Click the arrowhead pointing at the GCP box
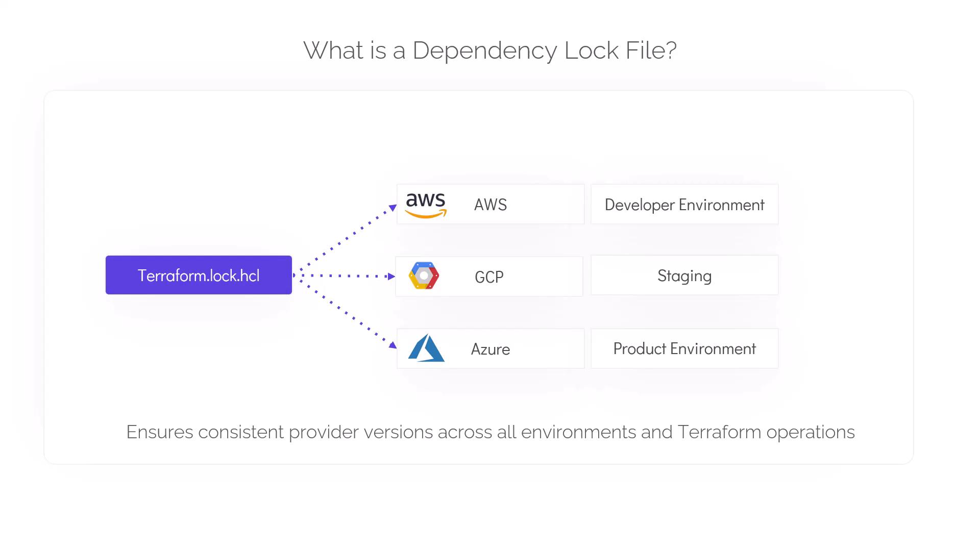 391,277
